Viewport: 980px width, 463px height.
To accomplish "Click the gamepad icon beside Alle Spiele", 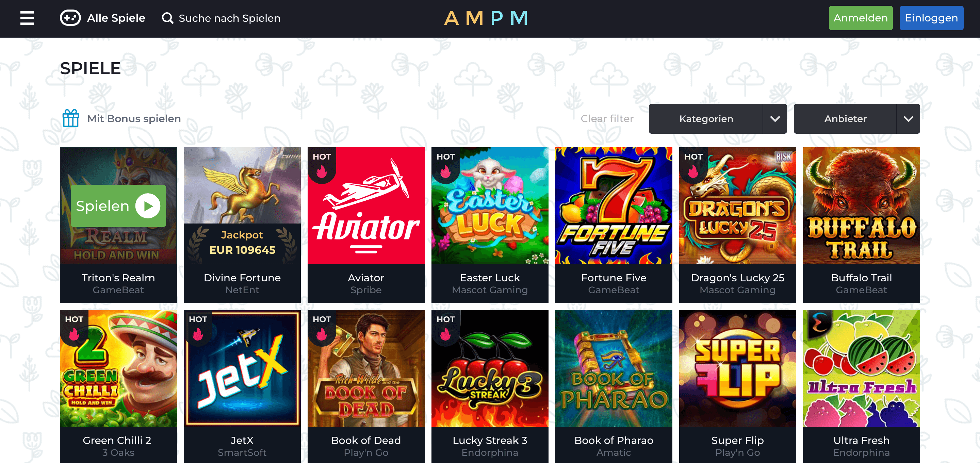I will [70, 18].
